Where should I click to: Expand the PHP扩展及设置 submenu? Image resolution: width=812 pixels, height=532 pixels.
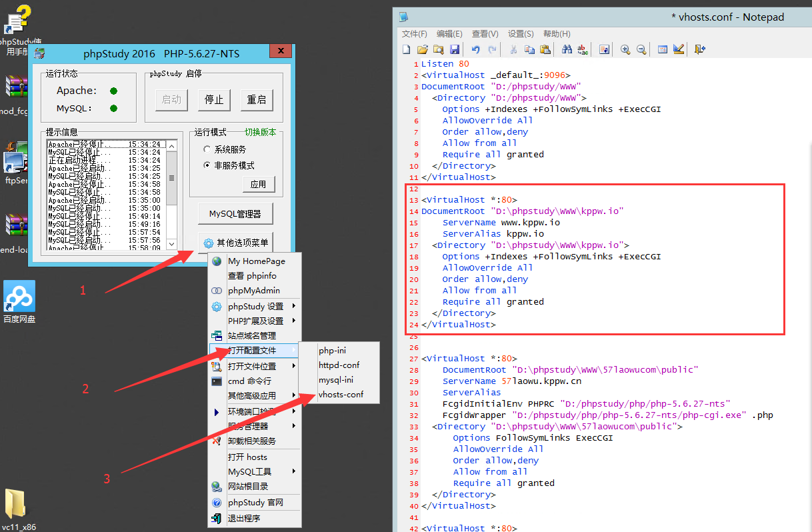pos(255,321)
